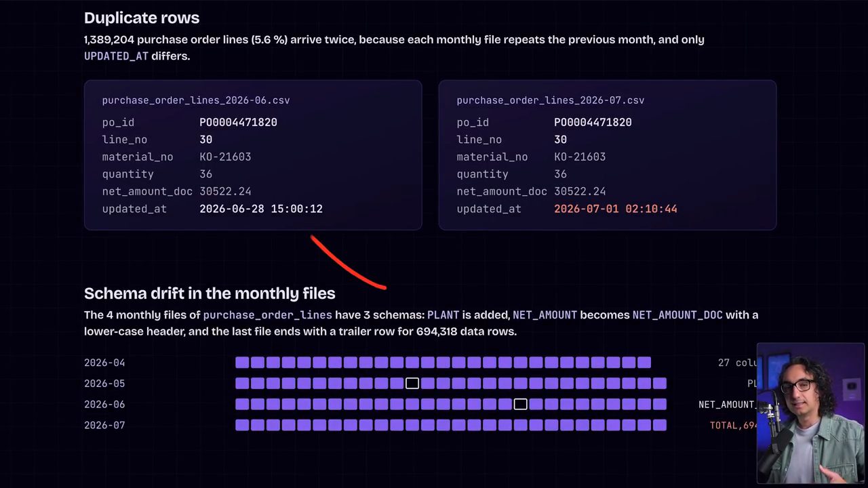Click the first purple square in the 2026-04 row
The height and width of the screenshot is (488, 868).
(x=242, y=363)
